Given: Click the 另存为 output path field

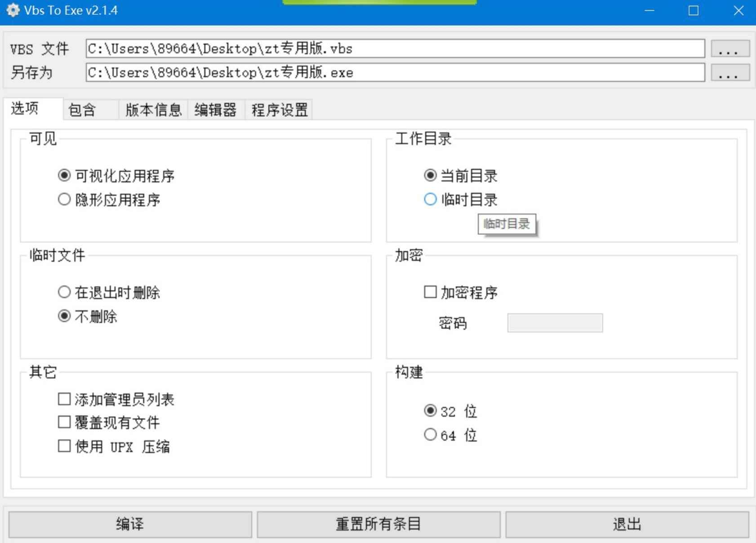Looking at the screenshot, I should pos(395,73).
